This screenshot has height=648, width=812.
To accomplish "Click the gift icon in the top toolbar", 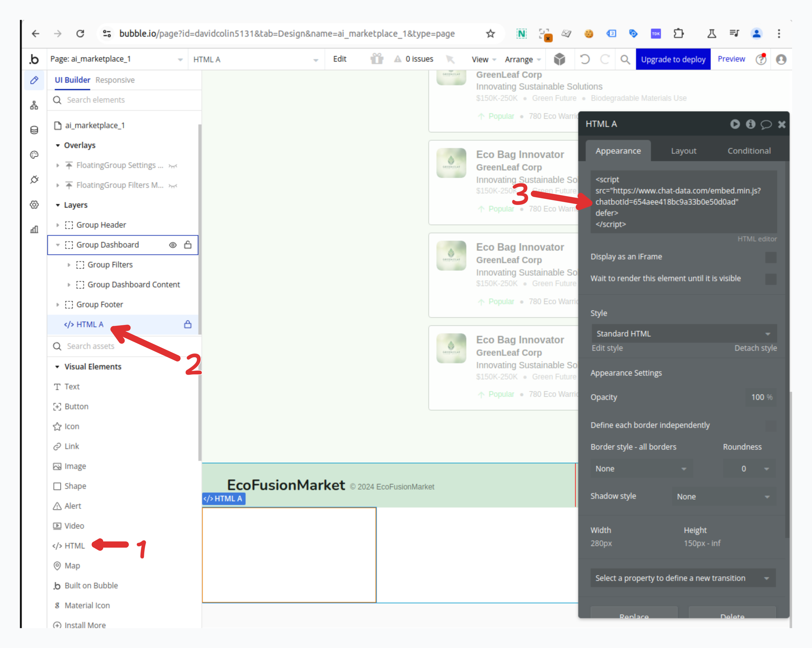I will pyautogui.click(x=377, y=59).
